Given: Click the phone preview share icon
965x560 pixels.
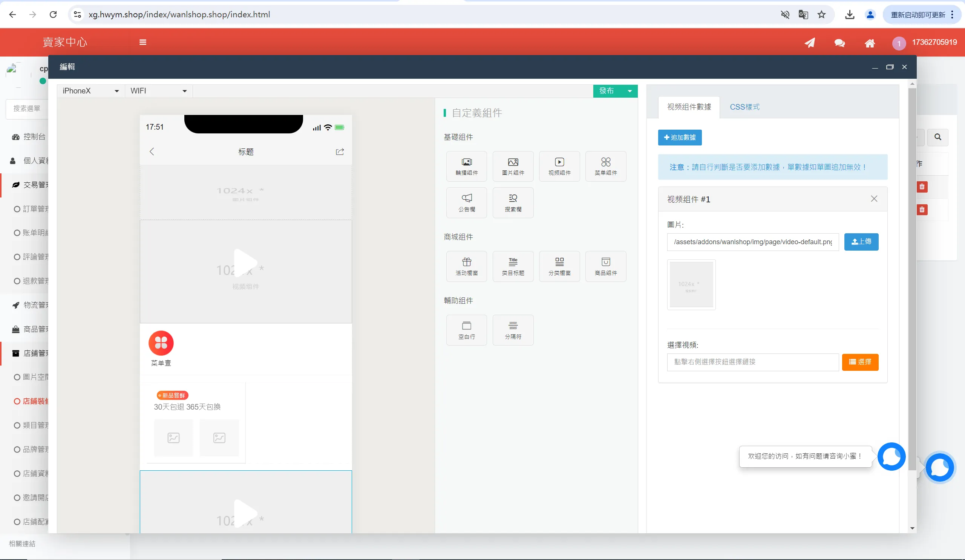Looking at the screenshot, I should point(340,151).
